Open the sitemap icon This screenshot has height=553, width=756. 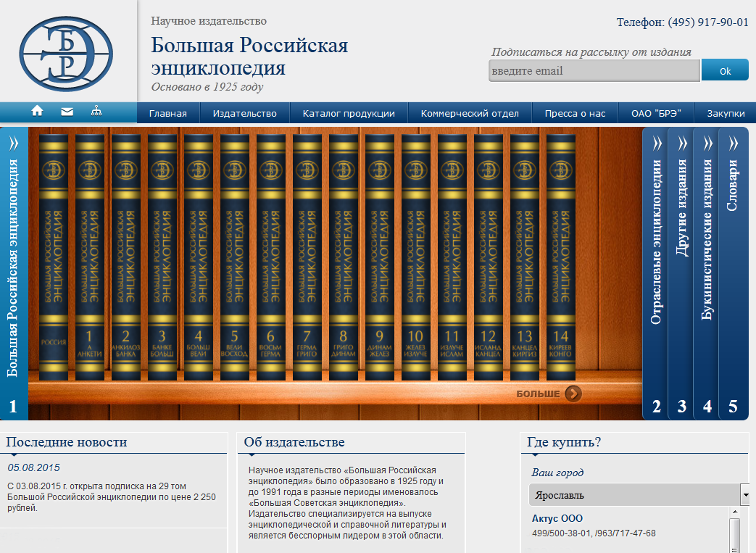pos(96,112)
